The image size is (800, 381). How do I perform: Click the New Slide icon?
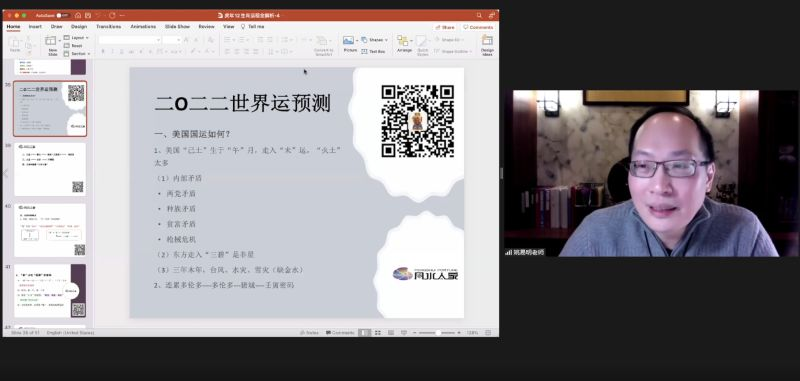[51, 41]
